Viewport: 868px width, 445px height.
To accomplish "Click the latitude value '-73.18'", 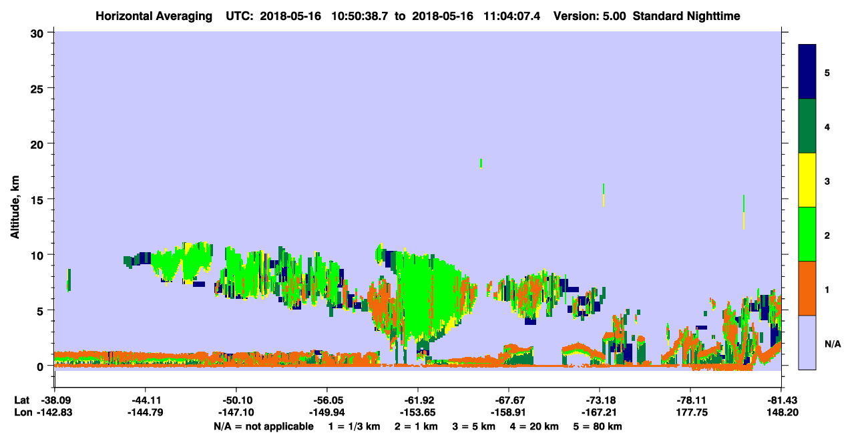I will (x=600, y=400).
